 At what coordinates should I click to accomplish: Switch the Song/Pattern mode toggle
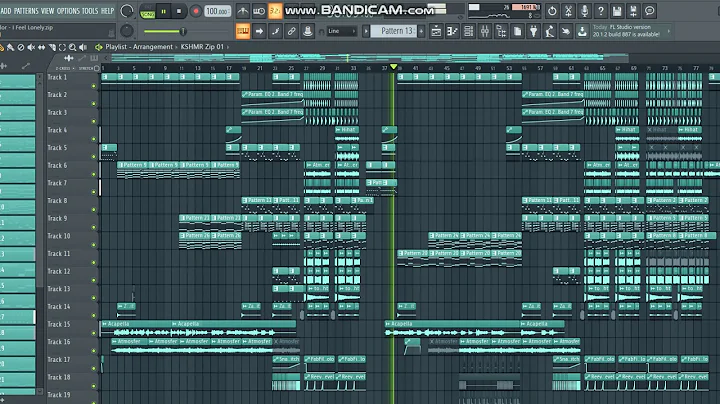click(x=147, y=11)
